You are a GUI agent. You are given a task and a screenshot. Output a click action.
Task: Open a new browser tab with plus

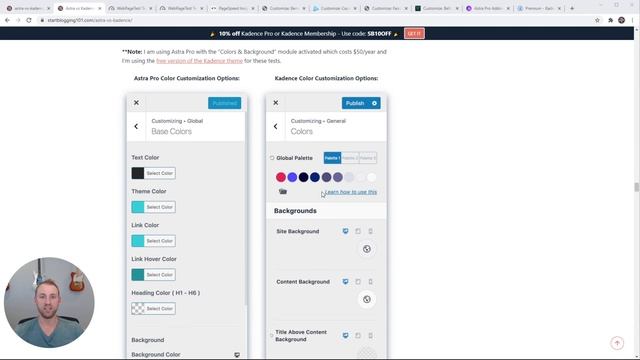tap(572, 8)
